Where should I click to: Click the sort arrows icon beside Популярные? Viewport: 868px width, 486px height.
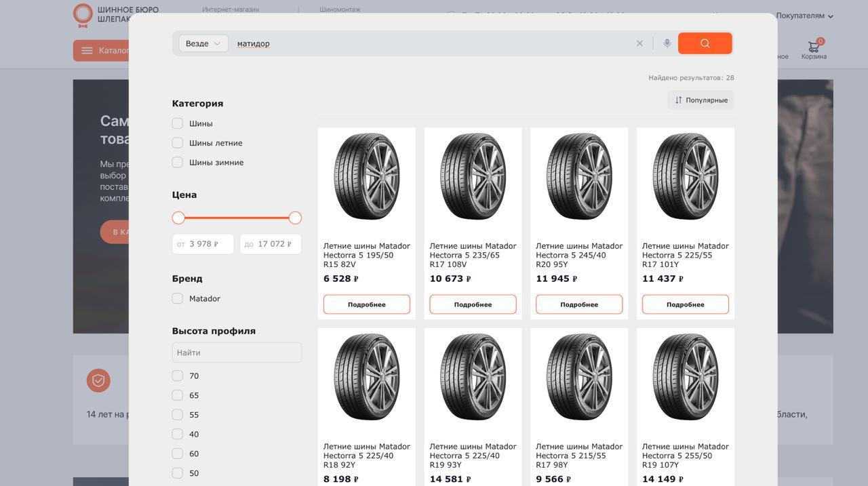(x=678, y=100)
